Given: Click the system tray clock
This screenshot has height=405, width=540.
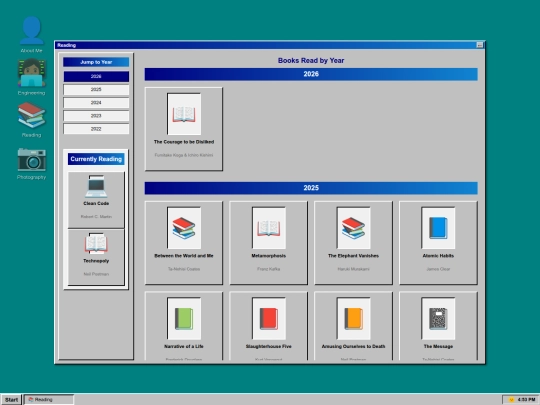Looking at the screenshot, I should pos(526,399).
